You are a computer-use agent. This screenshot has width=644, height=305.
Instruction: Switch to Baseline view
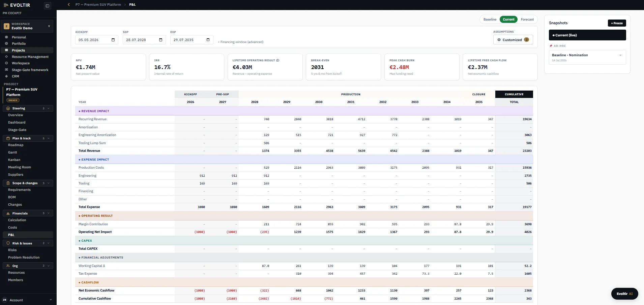(x=490, y=20)
